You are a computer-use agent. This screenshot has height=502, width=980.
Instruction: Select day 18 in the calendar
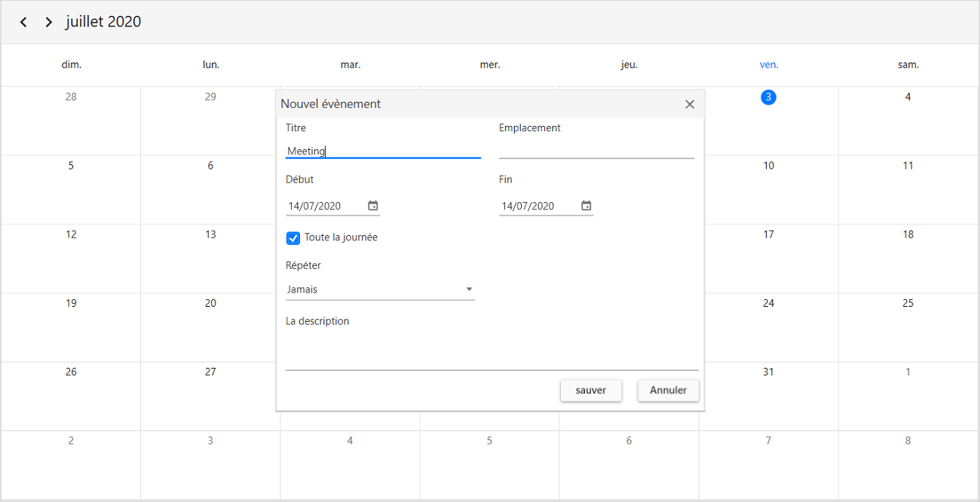[x=908, y=234]
